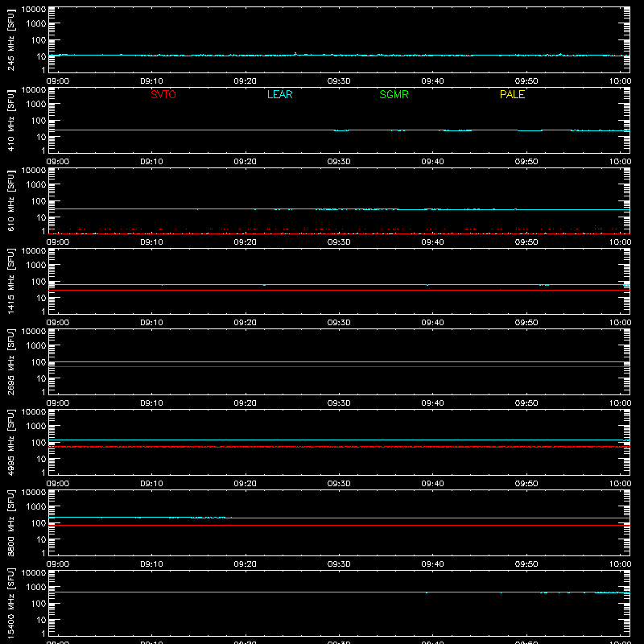Click the 100 y-axis value of the 610 MHz plot

(x=39, y=201)
